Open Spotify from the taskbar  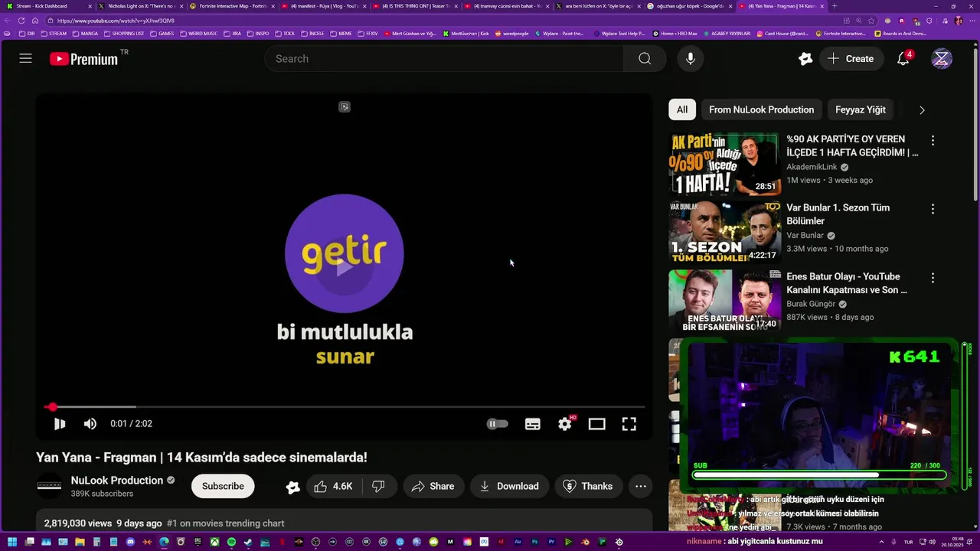coord(231,543)
